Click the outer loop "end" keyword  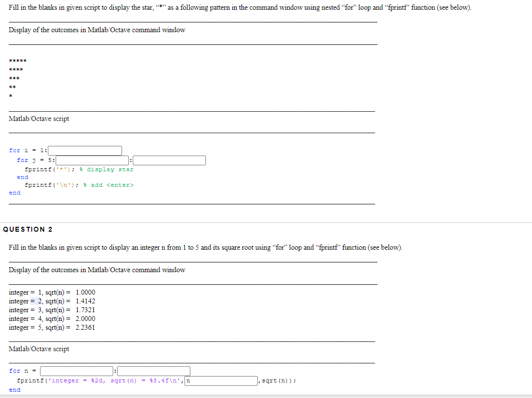point(14,193)
